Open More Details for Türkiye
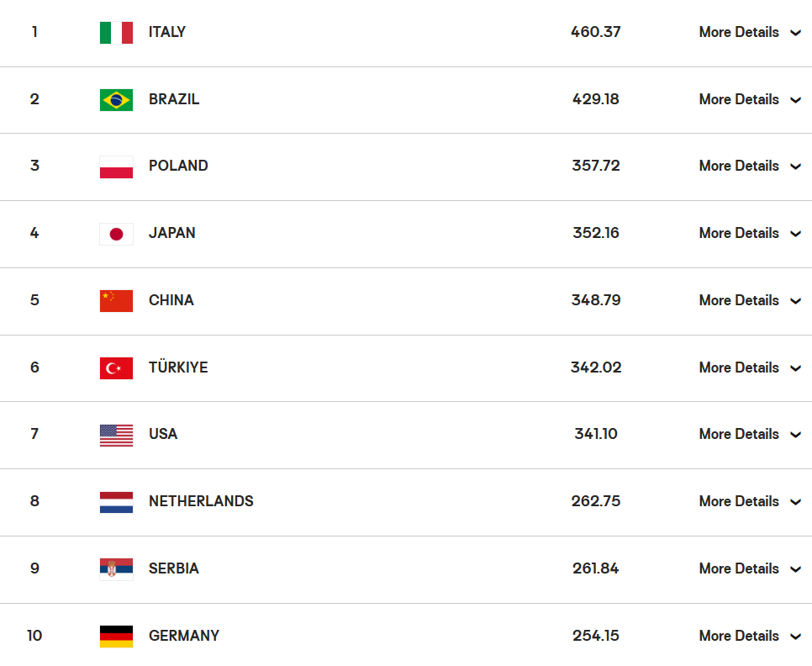This screenshot has width=812, height=666. (750, 367)
